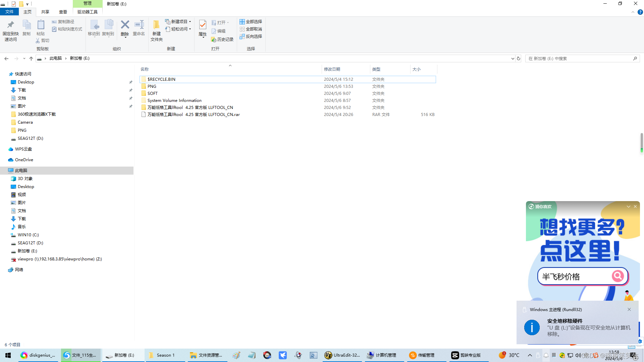Close the safe hardware removal notification

pyautogui.click(x=629, y=309)
